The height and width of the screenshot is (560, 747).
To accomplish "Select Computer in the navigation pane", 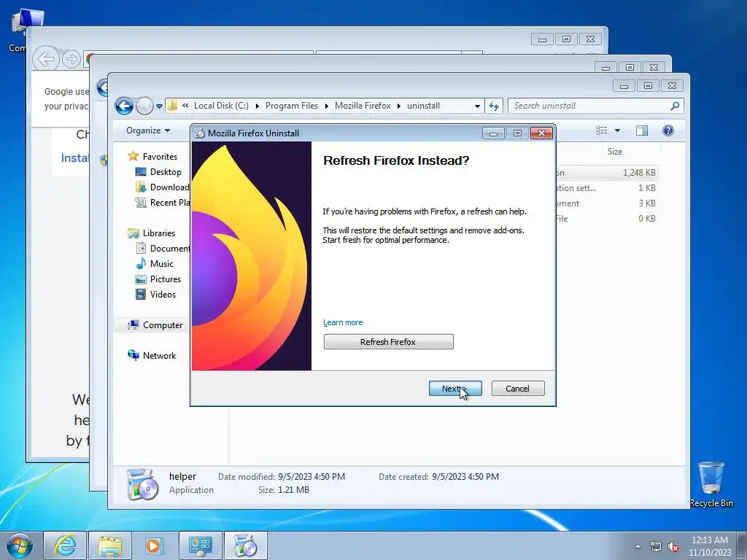I will (x=163, y=325).
